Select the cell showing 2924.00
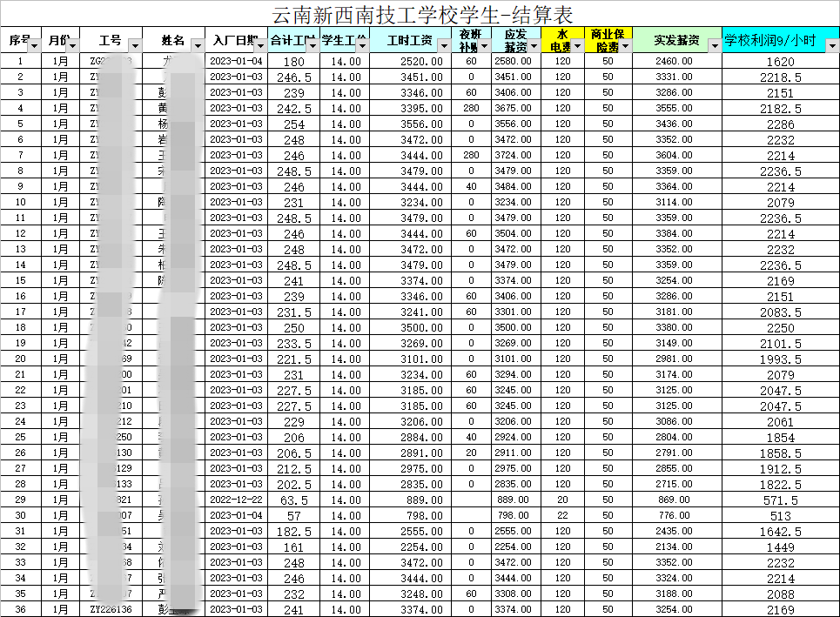840x617 pixels. 516,437
